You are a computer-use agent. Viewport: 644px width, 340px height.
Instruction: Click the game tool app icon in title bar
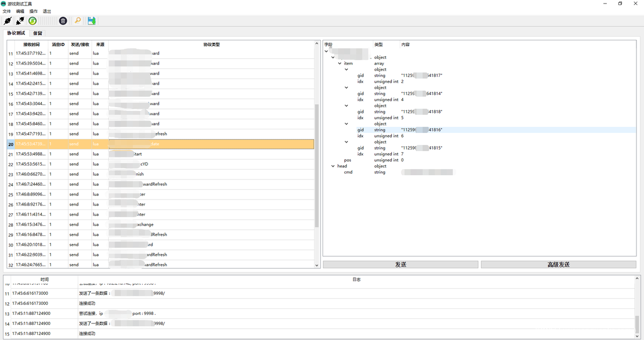point(4,4)
